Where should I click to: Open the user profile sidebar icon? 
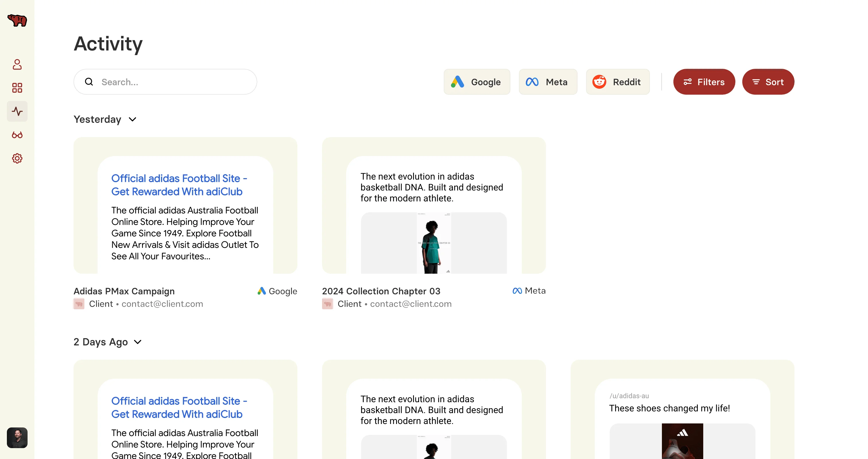point(17,64)
